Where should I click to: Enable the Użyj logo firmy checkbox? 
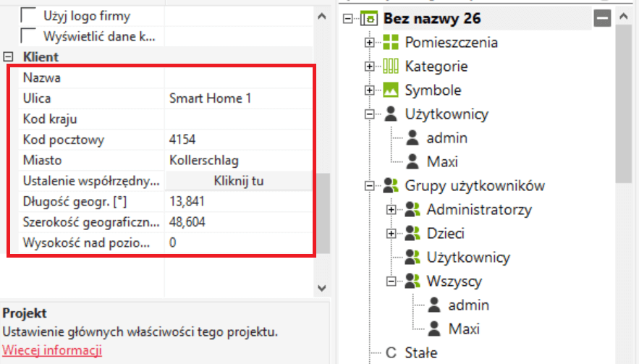(x=28, y=15)
